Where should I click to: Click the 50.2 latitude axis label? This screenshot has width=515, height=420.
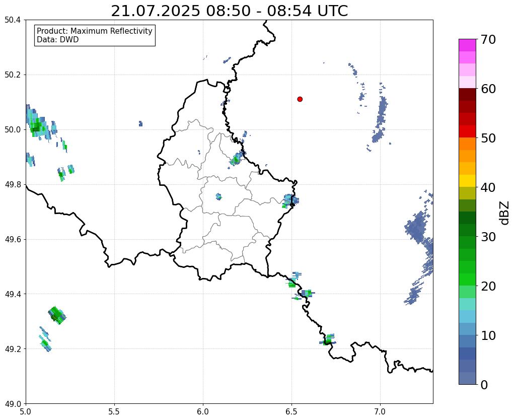point(13,75)
